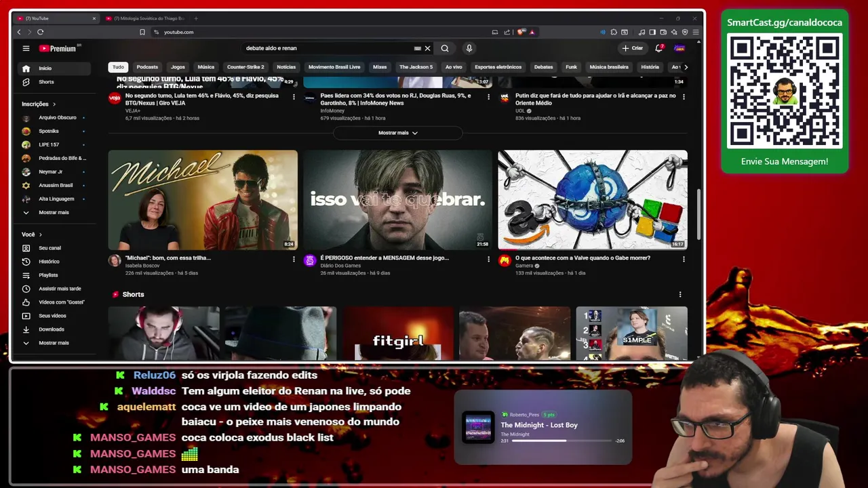This screenshot has height=488, width=868.
Task: Click the YouTube Premium logo
Action: [59, 48]
